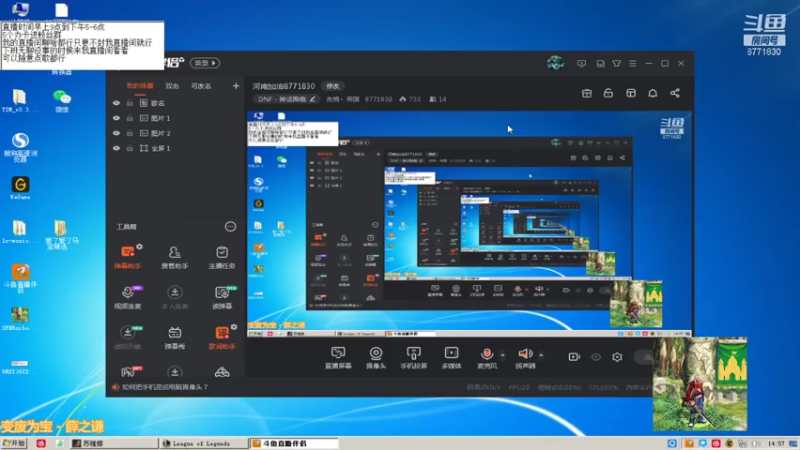Screen dimensions: 800x450
Task: Toggle visibility of 全屏 1 source
Action: point(116,148)
